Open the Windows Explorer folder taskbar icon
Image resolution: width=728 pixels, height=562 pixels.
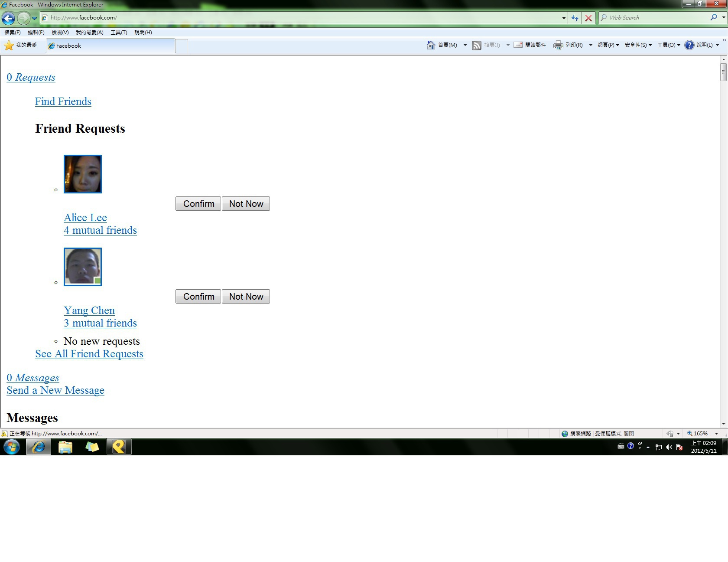coord(65,447)
